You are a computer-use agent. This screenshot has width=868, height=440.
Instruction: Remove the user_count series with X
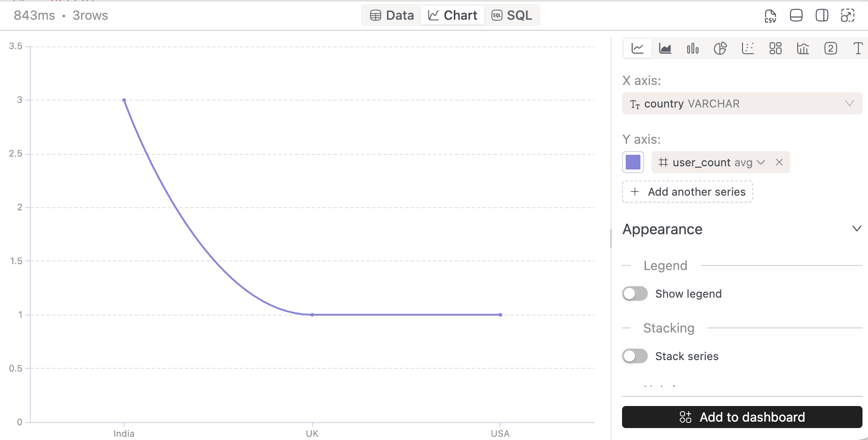(779, 163)
